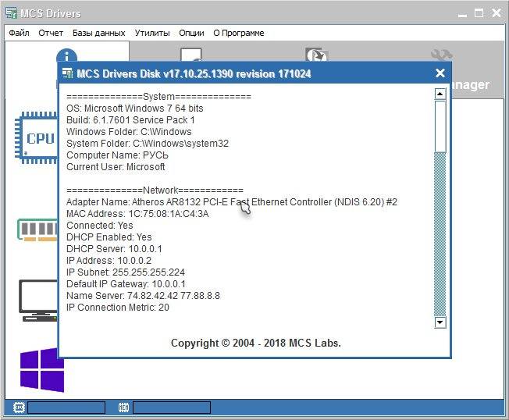
Task: Click the IP Connection Metric: 20 line
Action: 118,307
